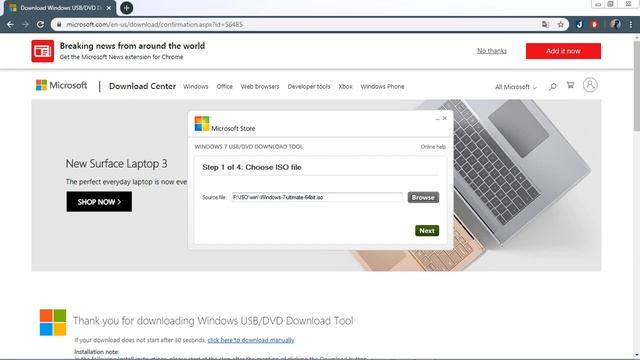Reload the current page
The width and height of the screenshot is (640, 360).
click(x=40, y=24)
